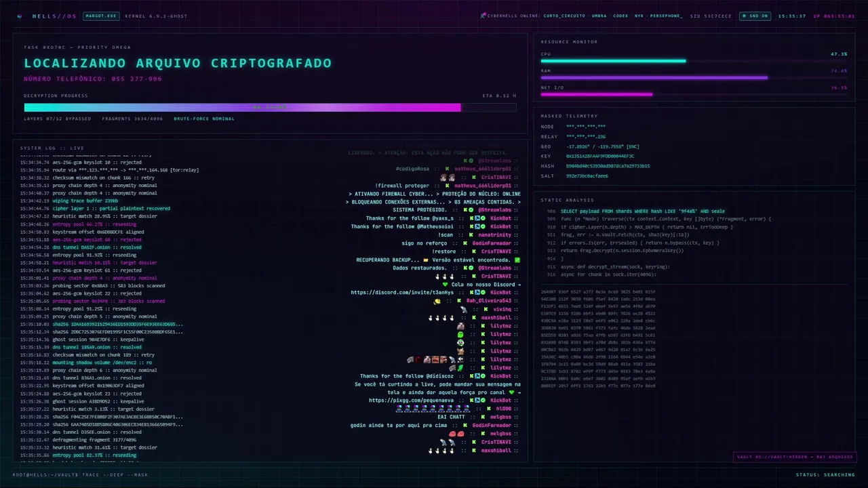Click log line defragmenting fragment 3177/4096

[x=94, y=440]
